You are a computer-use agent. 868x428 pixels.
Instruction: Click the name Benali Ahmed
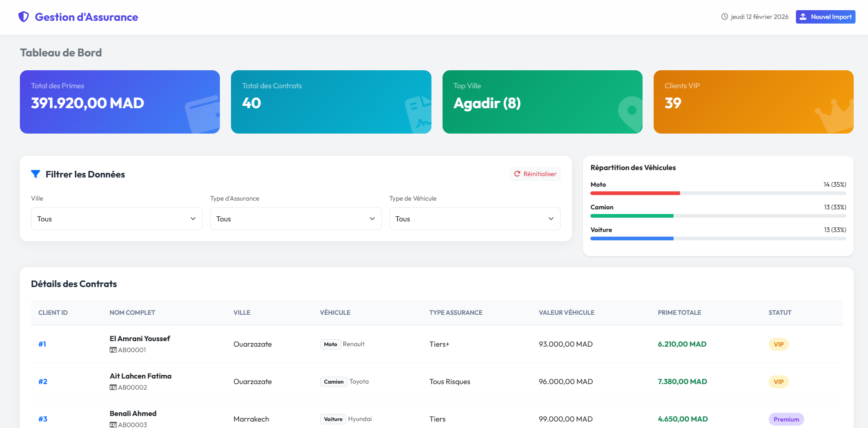pyautogui.click(x=133, y=414)
